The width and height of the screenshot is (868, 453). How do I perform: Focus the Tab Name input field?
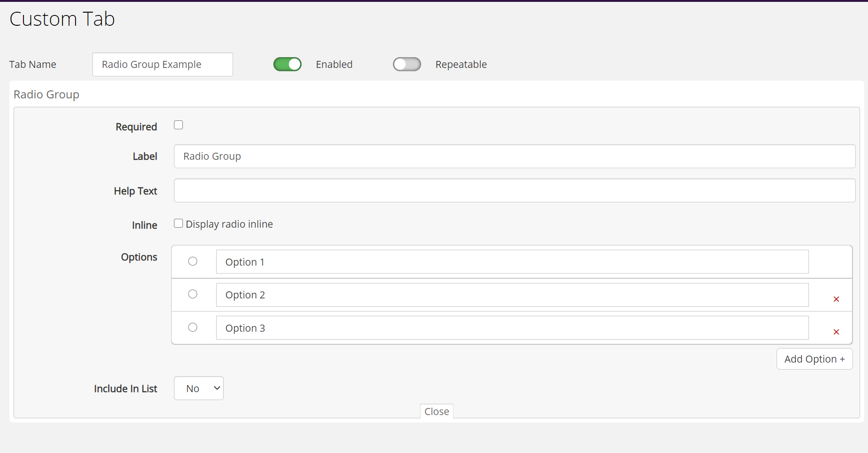tap(163, 64)
